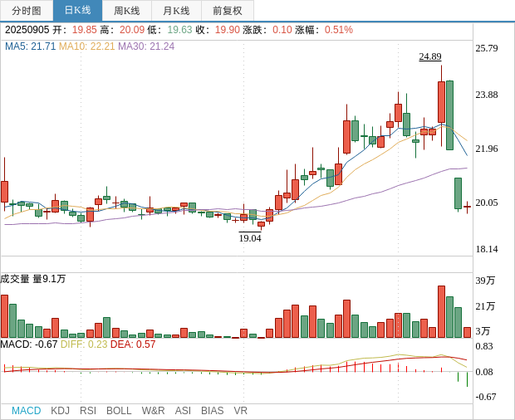Click the 低 19.63 low value
The image size is (515, 420).
pos(179,30)
